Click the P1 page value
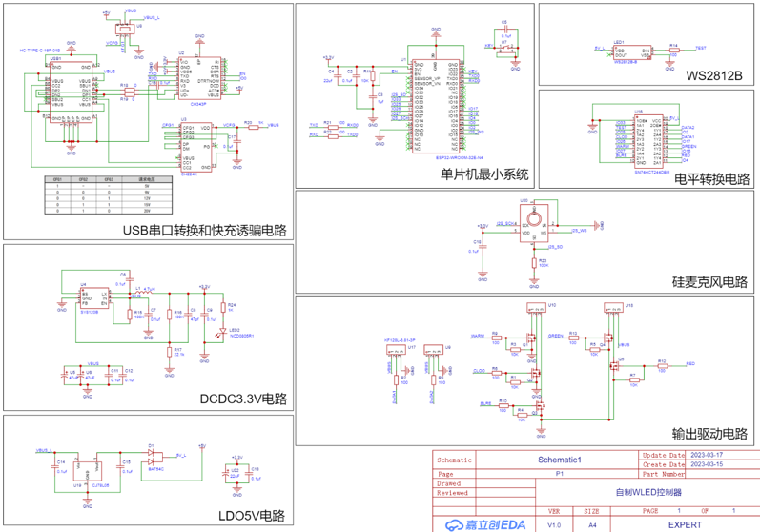Image resolution: width=760 pixels, height=532 pixels. click(560, 474)
